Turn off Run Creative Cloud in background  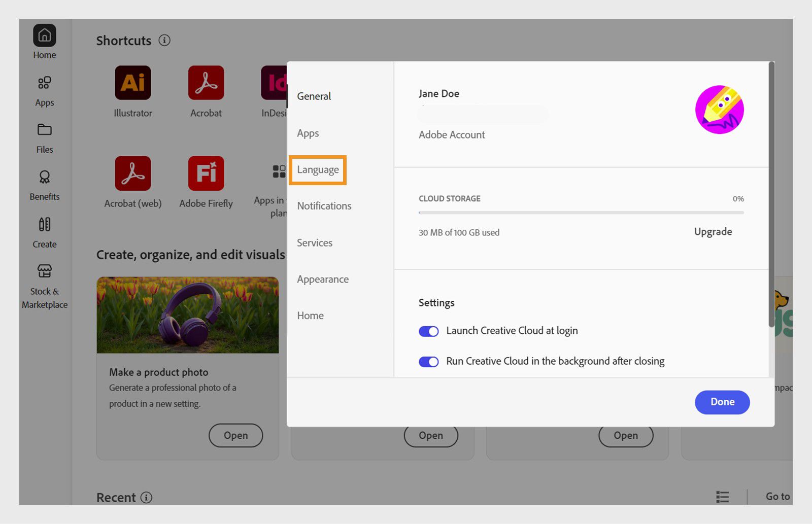point(429,361)
